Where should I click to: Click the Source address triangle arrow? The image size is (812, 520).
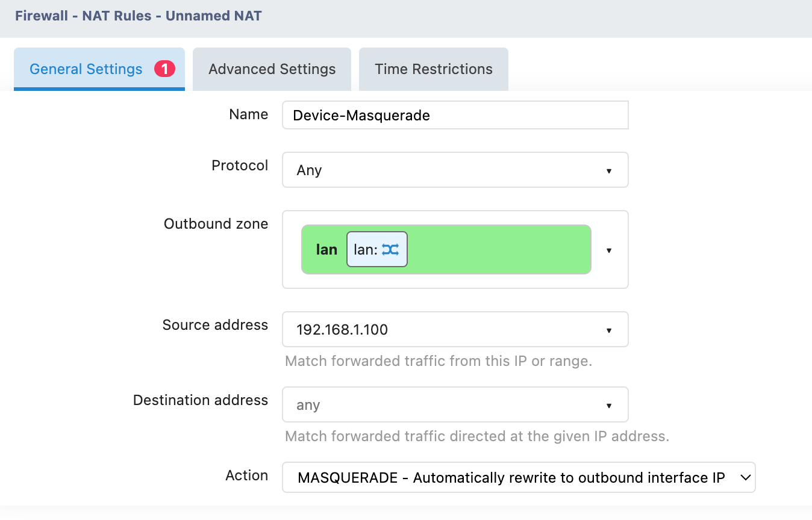pos(608,330)
